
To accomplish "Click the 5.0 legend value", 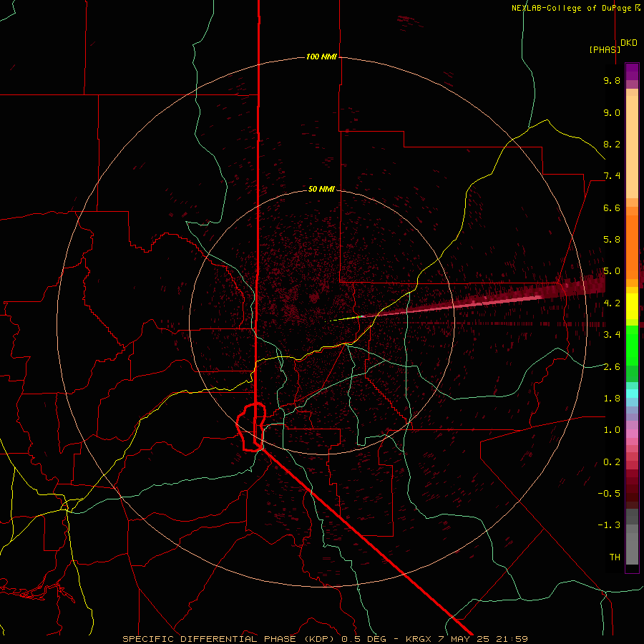I will pyautogui.click(x=612, y=271).
